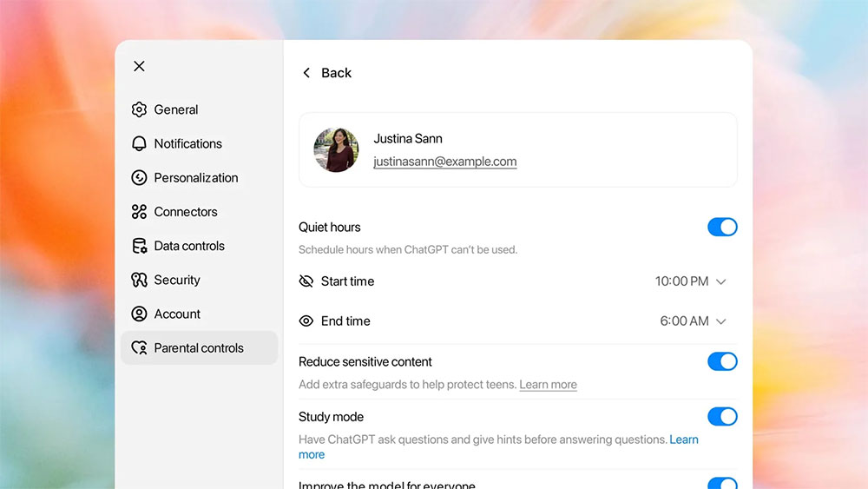Image resolution: width=868 pixels, height=489 pixels.
Task: Click the Security key icon
Action: pos(139,280)
